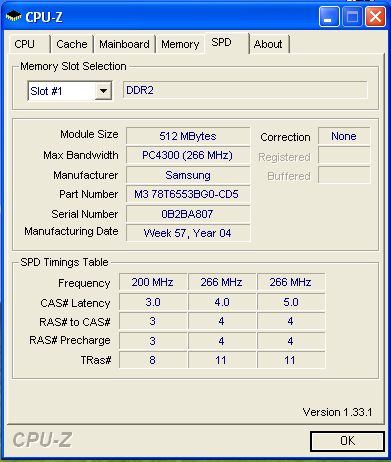391x462 pixels.
Task: Click the Max Bandwidth label
Action: [81, 155]
